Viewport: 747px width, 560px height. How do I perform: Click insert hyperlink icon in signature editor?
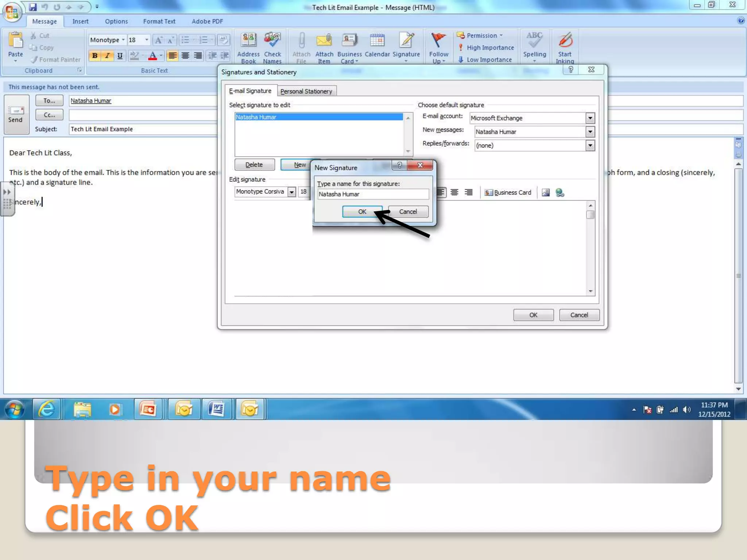pyautogui.click(x=560, y=192)
